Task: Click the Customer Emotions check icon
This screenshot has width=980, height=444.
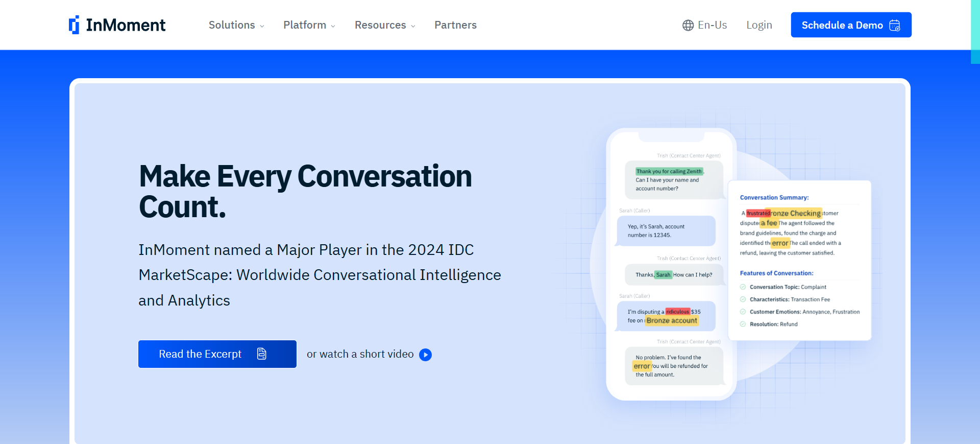Action: [743, 312]
